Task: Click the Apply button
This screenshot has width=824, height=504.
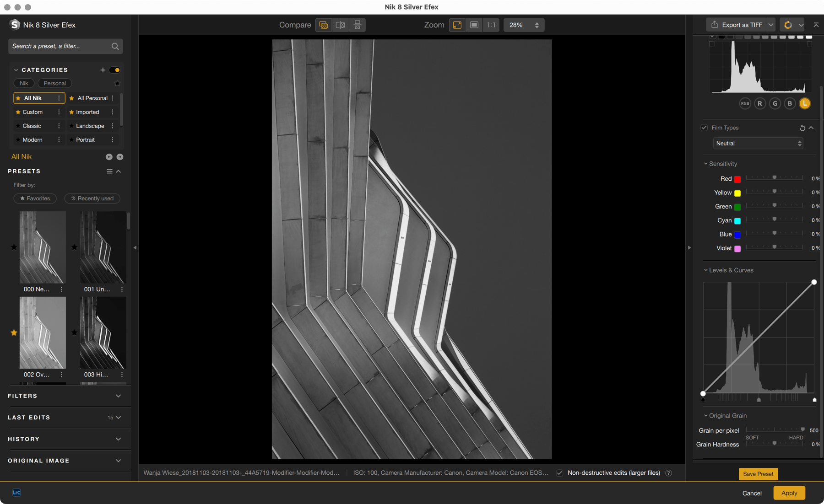Action: (x=789, y=493)
